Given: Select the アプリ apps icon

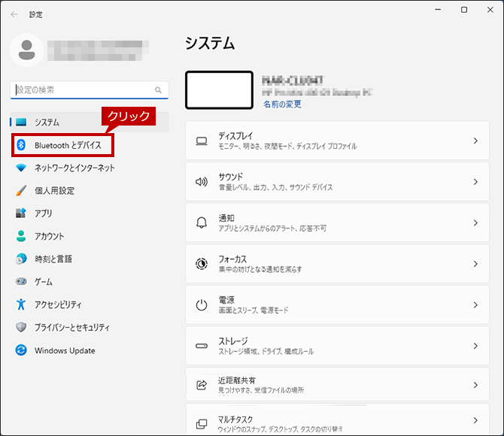Looking at the screenshot, I should click(x=21, y=213).
